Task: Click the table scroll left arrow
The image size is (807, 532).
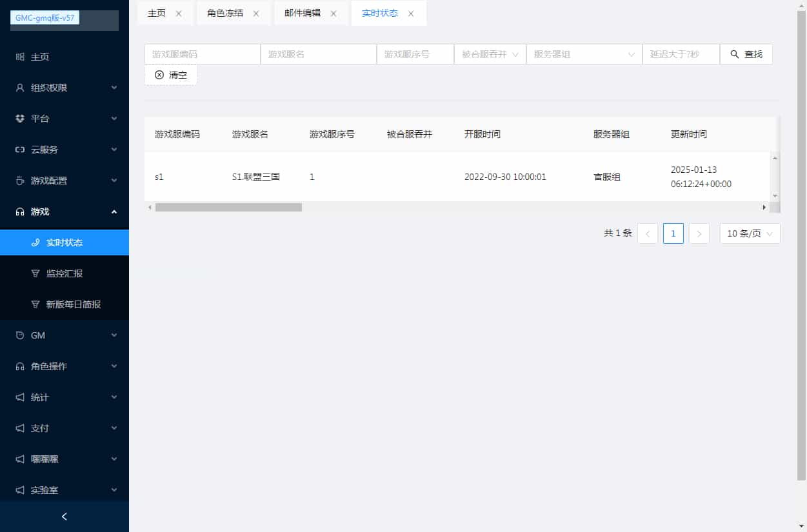Action: 150,207
